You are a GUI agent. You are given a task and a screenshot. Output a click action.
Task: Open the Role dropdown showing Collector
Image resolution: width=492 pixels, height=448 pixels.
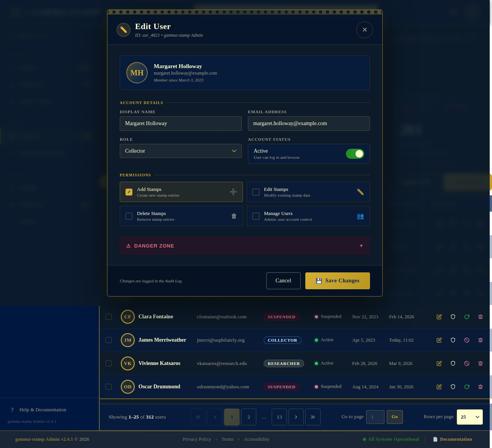180,151
